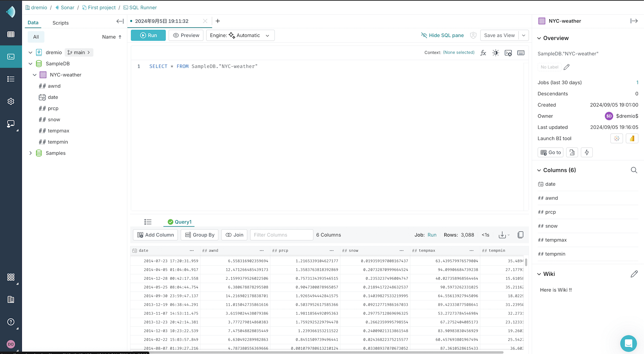Select the Query1 results tab

coord(179,222)
